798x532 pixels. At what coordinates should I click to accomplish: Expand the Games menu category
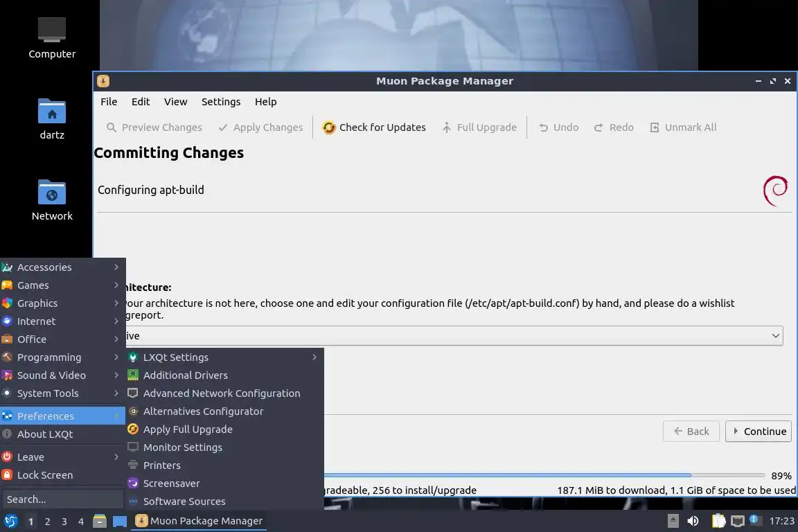pyautogui.click(x=62, y=285)
